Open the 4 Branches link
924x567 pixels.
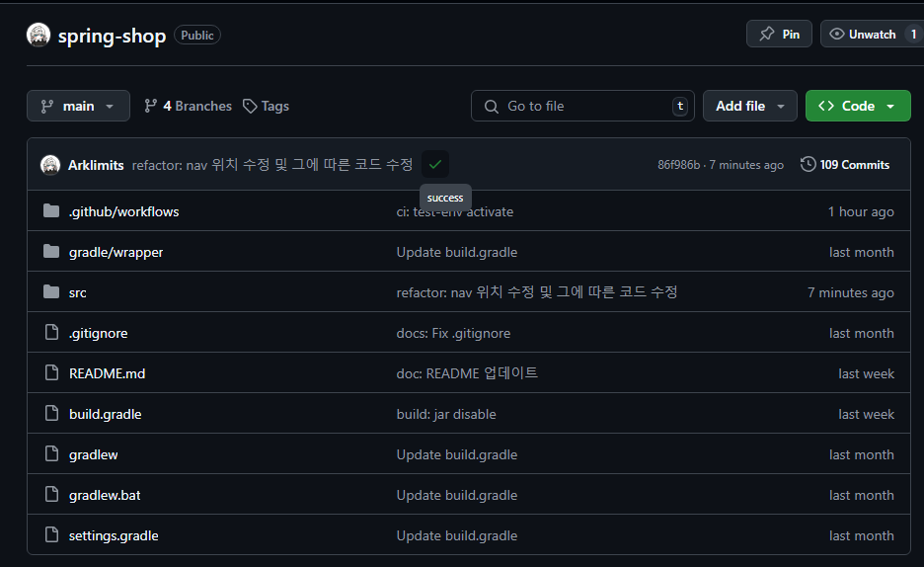(188, 106)
